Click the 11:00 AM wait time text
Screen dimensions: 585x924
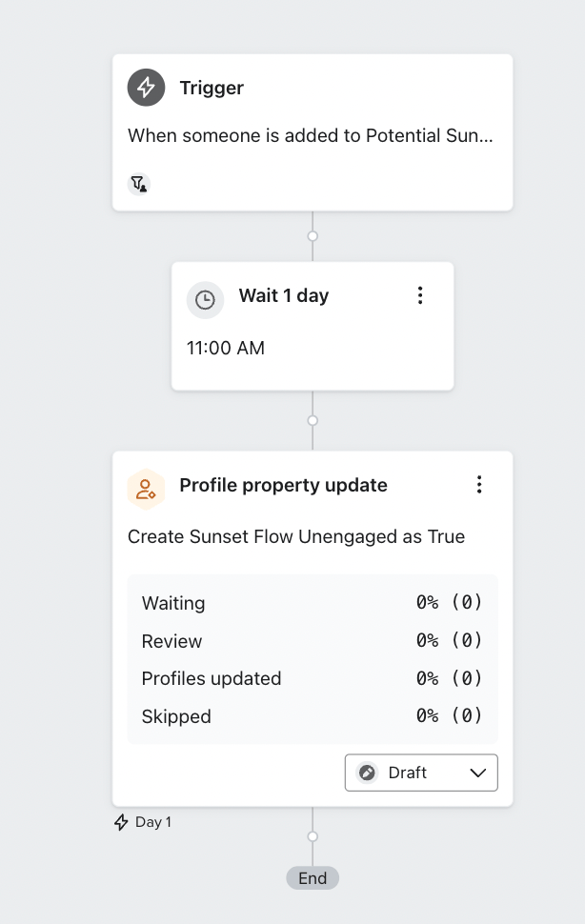pos(226,349)
